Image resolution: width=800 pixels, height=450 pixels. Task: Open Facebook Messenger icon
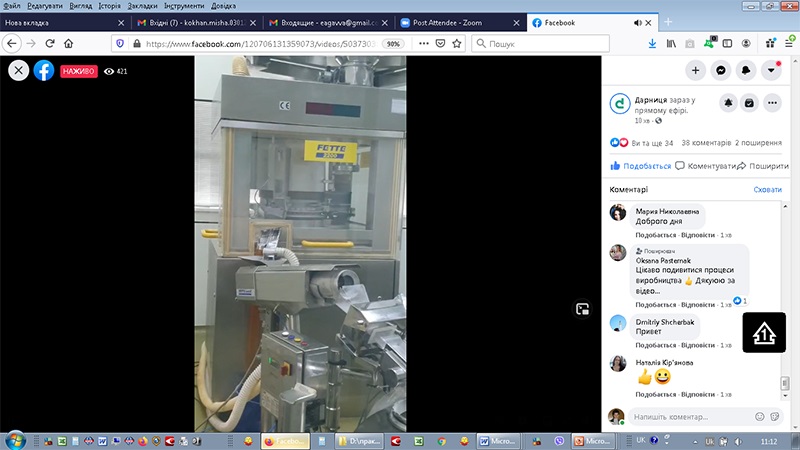(x=720, y=70)
